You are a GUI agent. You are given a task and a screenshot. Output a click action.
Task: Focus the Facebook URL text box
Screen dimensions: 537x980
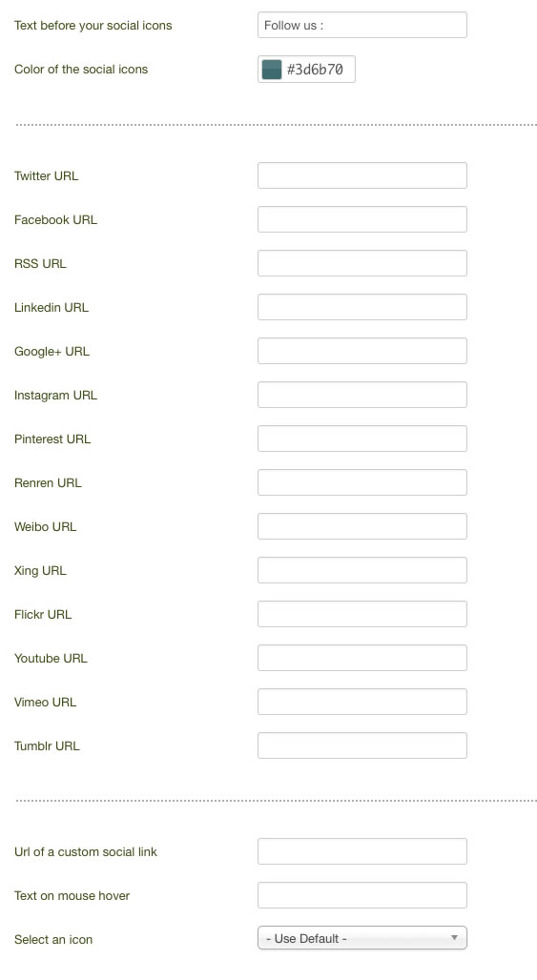(361, 219)
